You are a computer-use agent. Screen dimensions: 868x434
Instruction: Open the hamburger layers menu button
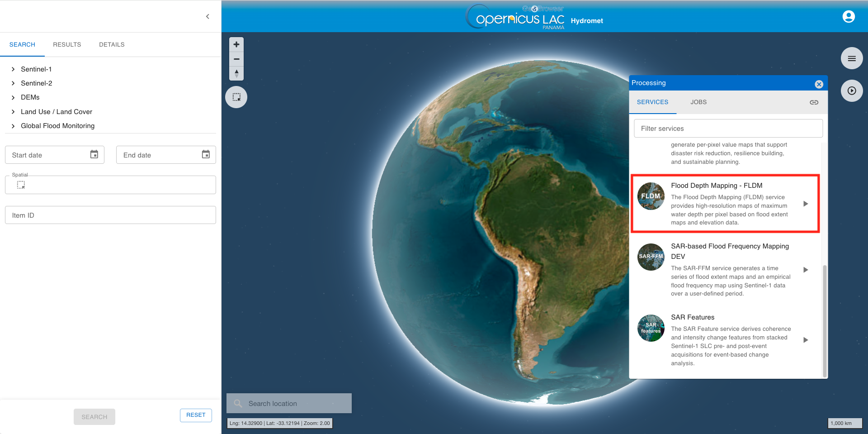click(851, 58)
